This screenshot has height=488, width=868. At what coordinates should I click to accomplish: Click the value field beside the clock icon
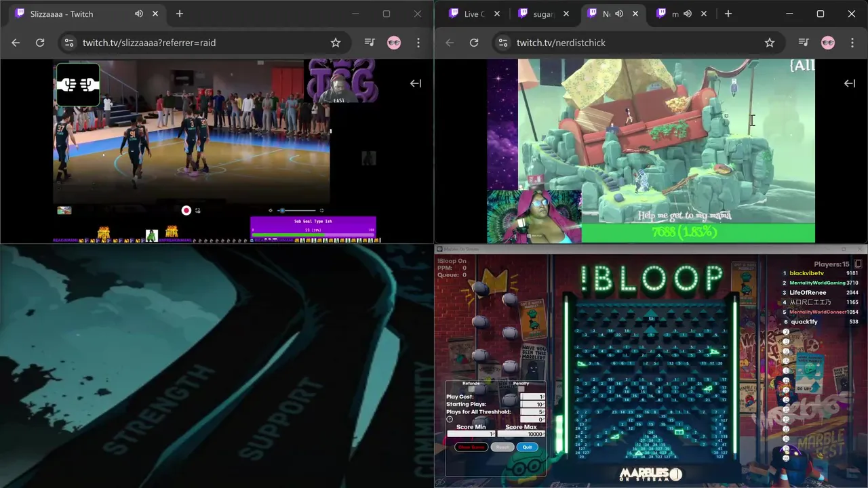pyautogui.click(x=532, y=419)
